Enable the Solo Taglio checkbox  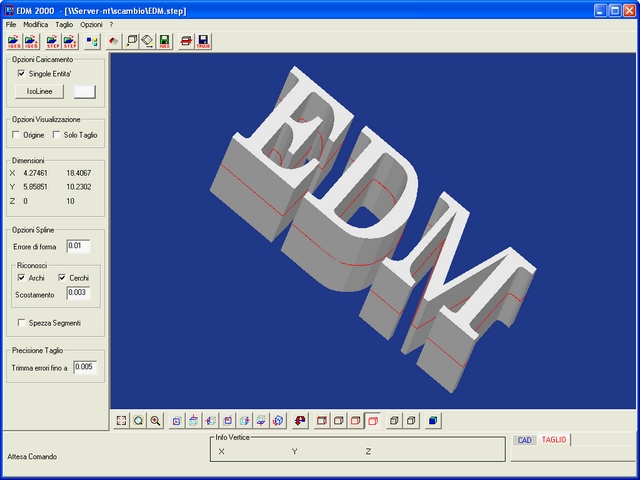tap(57, 135)
